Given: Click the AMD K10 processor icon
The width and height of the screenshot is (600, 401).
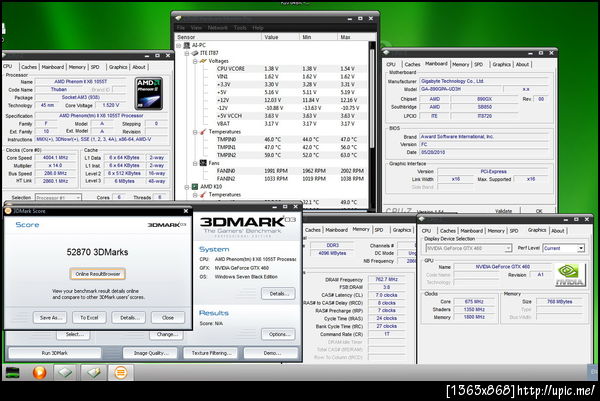Looking at the screenshot, I should pyautogui.click(x=195, y=187).
